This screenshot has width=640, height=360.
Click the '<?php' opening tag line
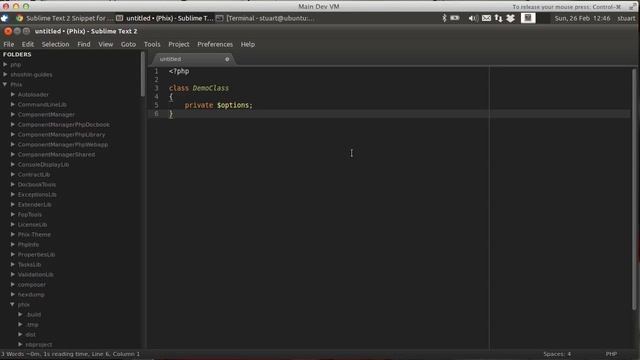[179, 71]
